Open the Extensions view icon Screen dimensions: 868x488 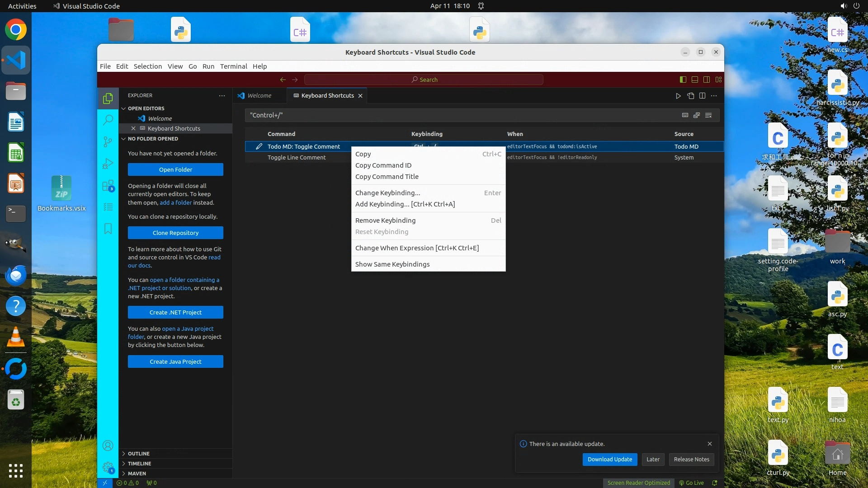tap(108, 186)
